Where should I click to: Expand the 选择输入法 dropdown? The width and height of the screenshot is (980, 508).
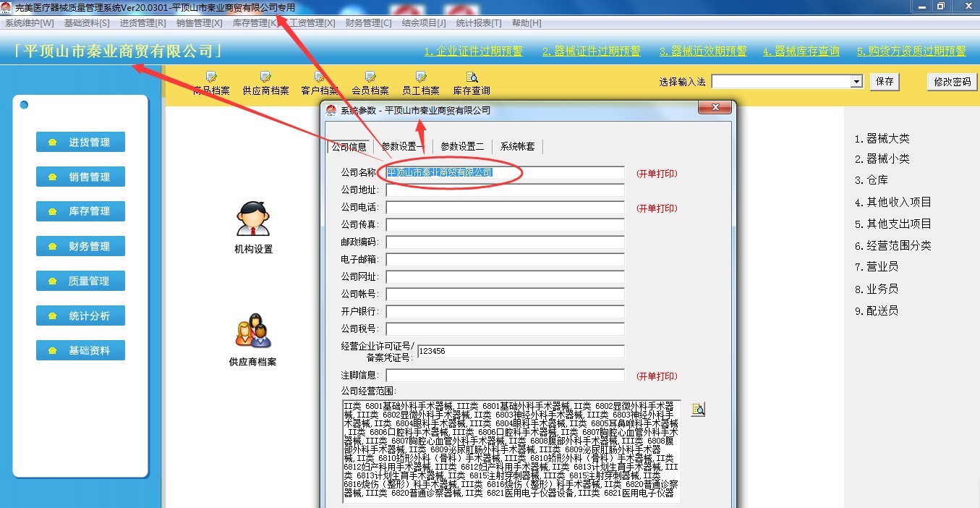click(x=856, y=82)
